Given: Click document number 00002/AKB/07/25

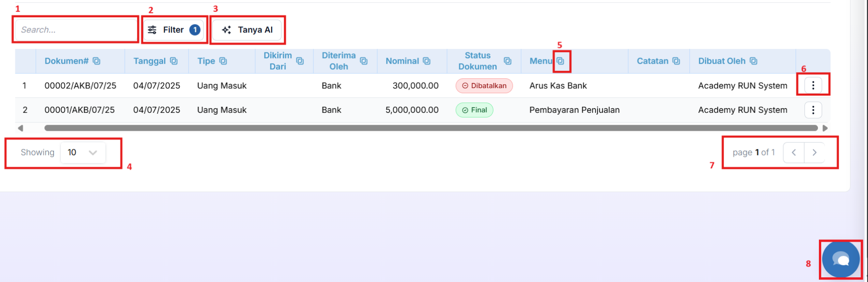Looking at the screenshot, I should 80,86.
